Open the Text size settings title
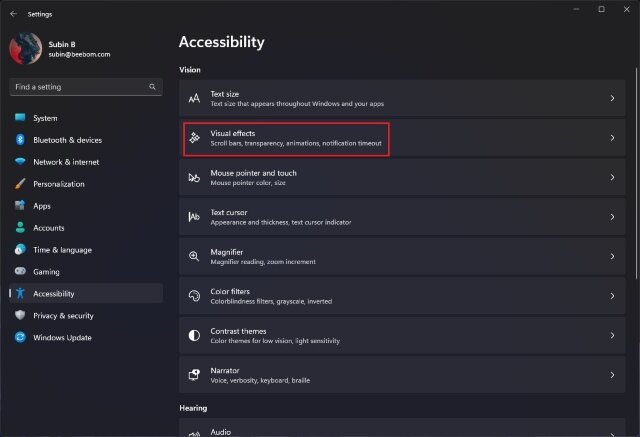Viewport: 640px width, 437px height. 224,94
